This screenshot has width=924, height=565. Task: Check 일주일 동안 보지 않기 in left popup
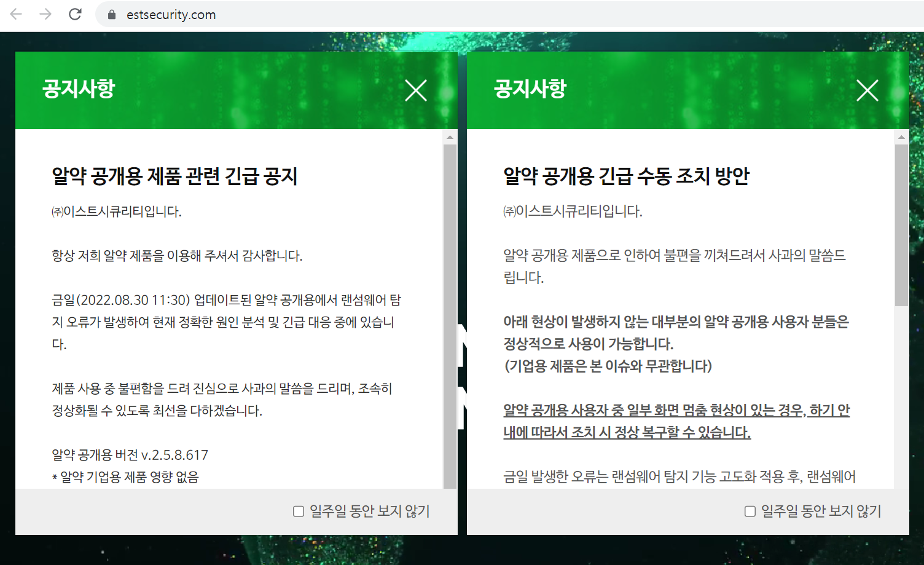[299, 512]
